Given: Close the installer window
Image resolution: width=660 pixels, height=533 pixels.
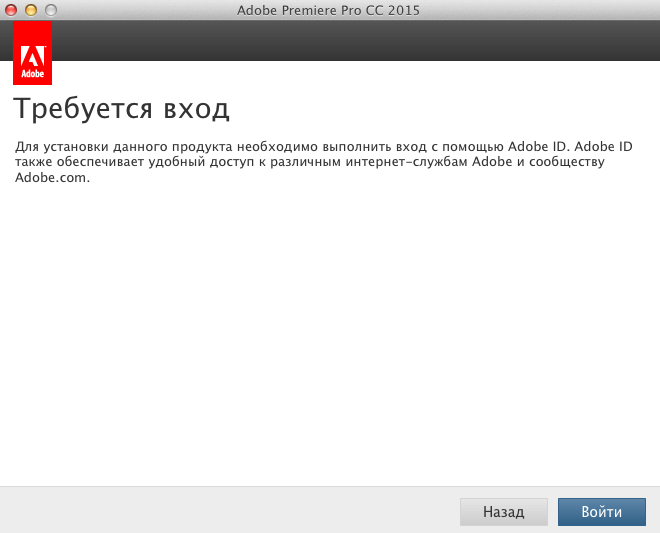Looking at the screenshot, I should 11,10.
